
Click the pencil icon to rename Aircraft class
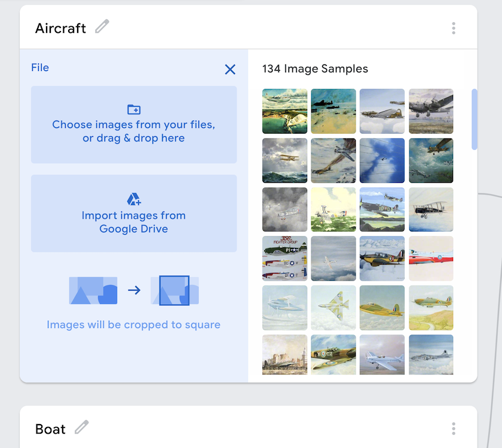click(102, 27)
